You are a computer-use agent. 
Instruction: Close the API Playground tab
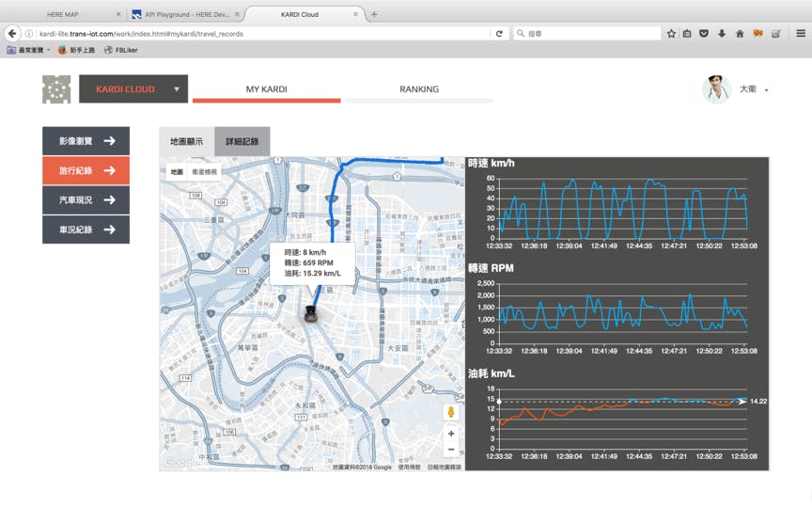[237, 14]
